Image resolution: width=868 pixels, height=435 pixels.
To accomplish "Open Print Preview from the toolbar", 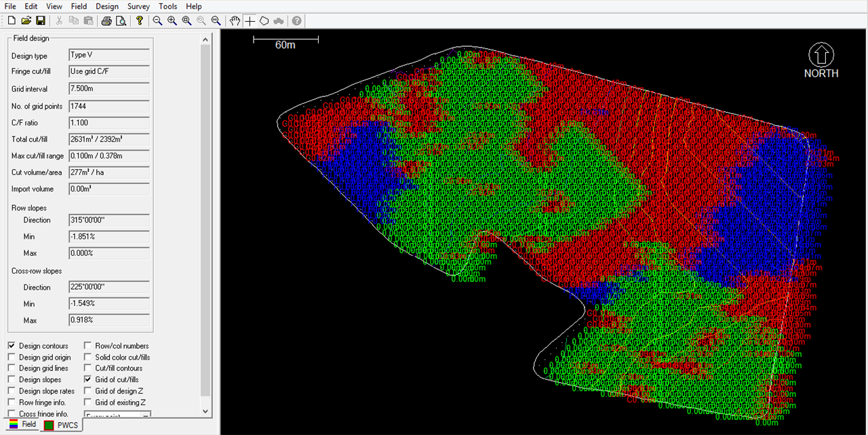I will 121,21.
